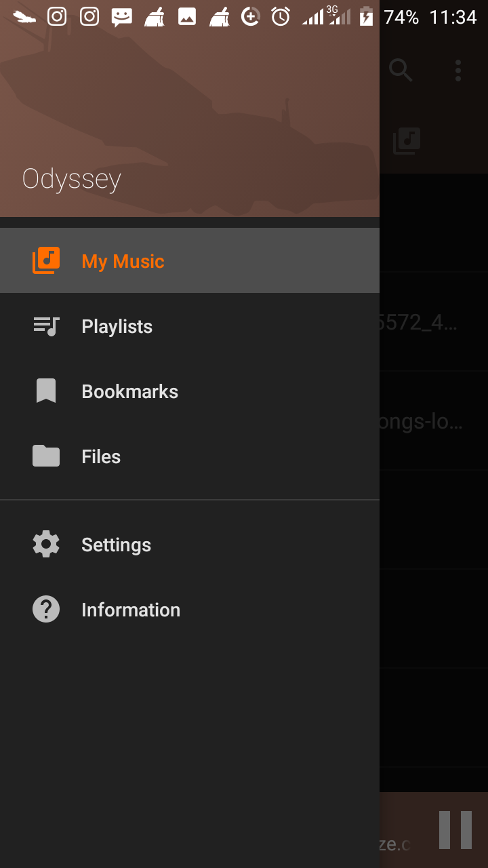Select the track ending in 5572_4…
This screenshot has width=488, height=868.
pyautogui.click(x=434, y=322)
